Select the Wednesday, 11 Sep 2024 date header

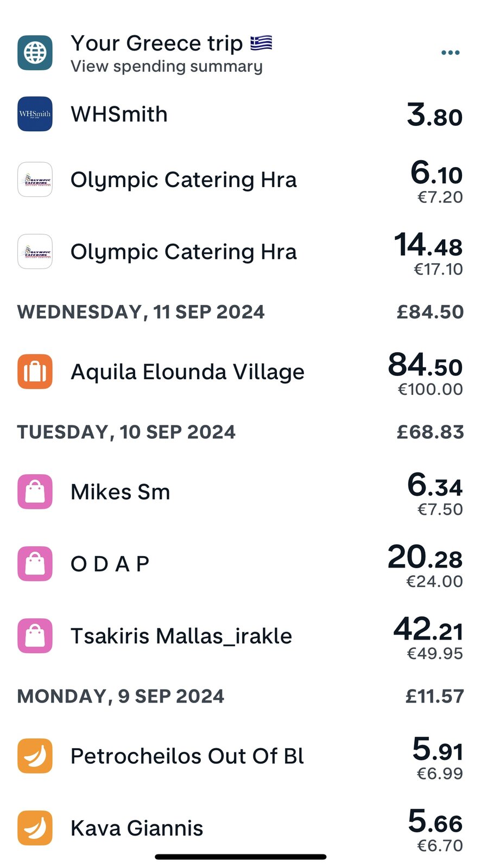point(141,312)
